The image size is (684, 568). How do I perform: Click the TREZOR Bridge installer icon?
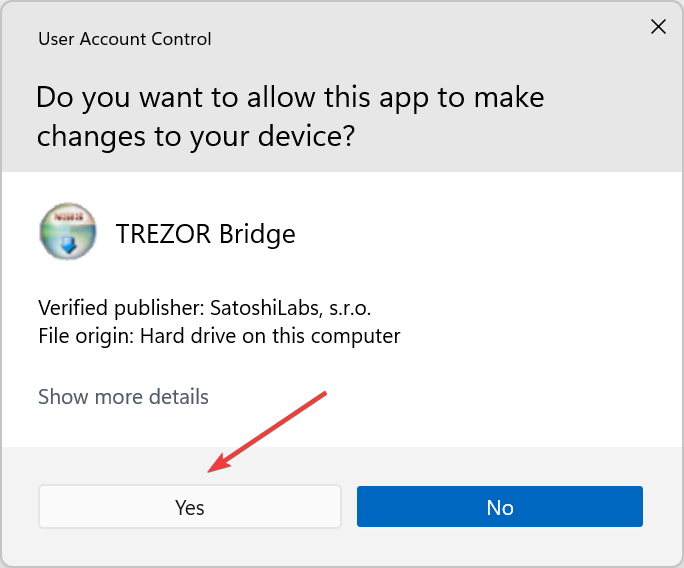68,231
